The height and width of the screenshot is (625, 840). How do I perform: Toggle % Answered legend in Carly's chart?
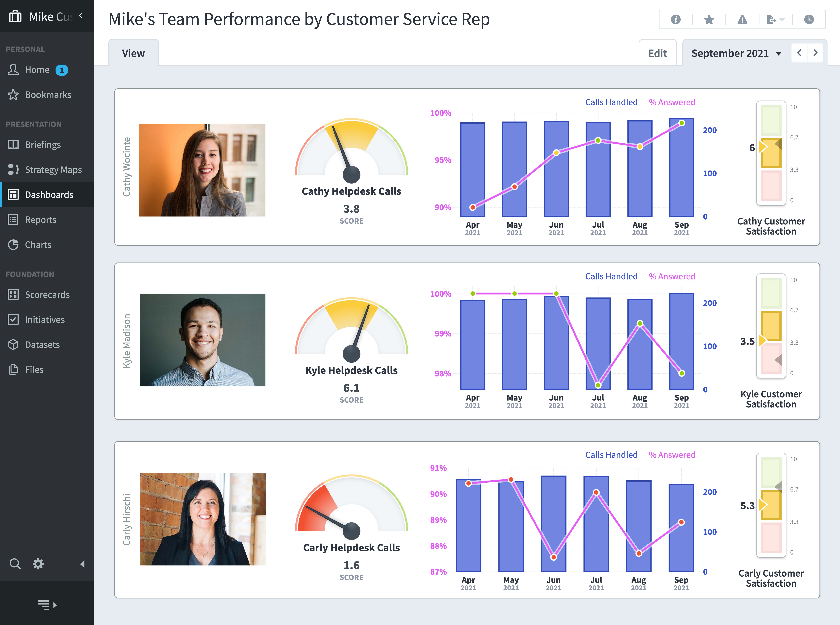click(x=672, y=455)
